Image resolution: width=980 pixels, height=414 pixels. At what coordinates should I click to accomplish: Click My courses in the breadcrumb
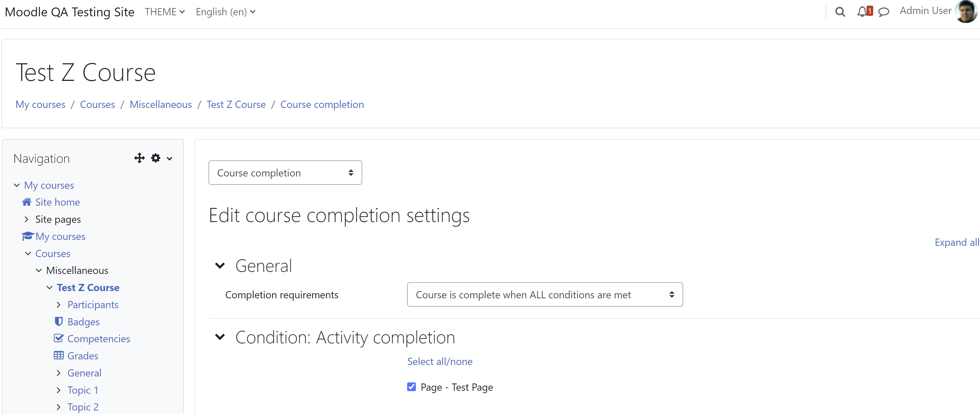coord(40,105)
